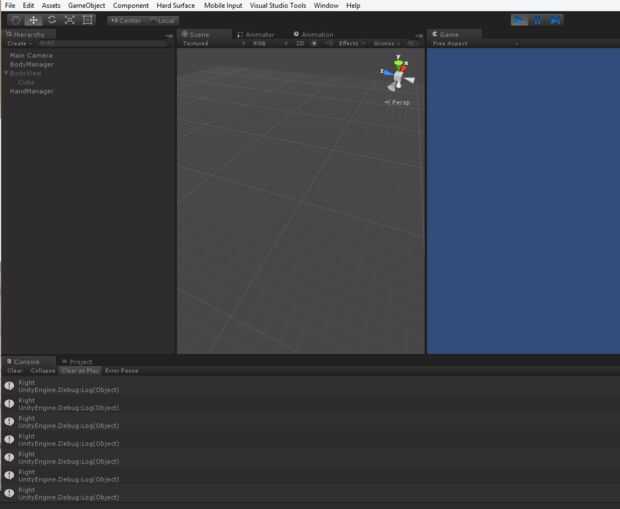Click the Console Clear button
Viewport: 620px width, 509px height.
coord(15,371)
